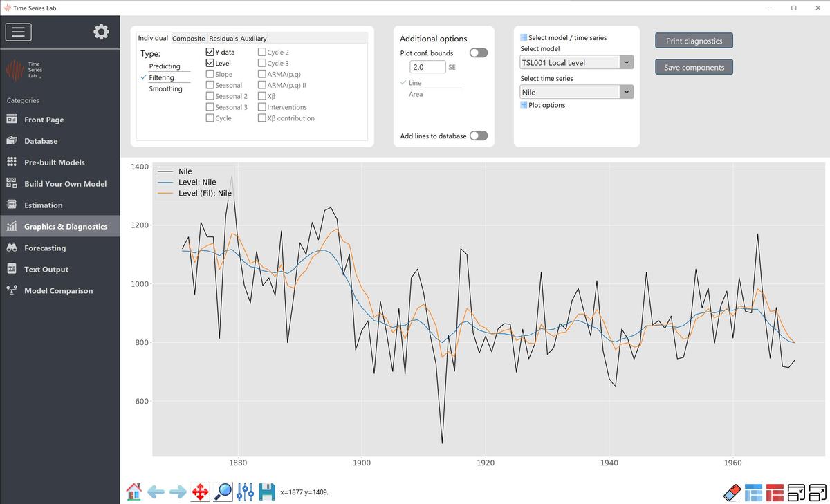Click the blue plot layout icon

point(754,492)
